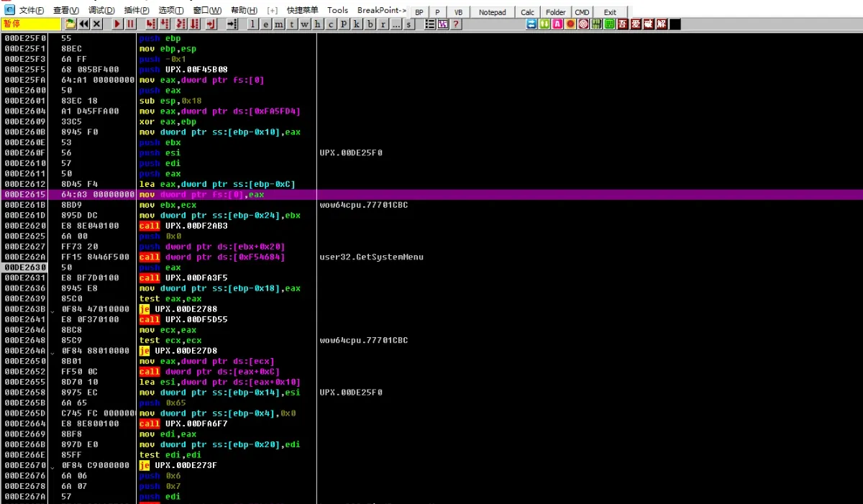Close the debugged program with the X icon
The height and width of the screenshot is (504, 863).
pyautogui.click(x=97, y=24)
